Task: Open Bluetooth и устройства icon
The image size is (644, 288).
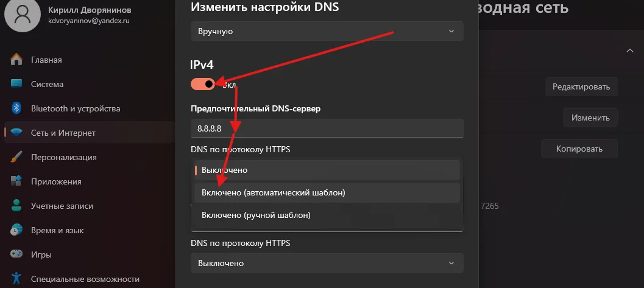Action: click(x=17, y=108)
